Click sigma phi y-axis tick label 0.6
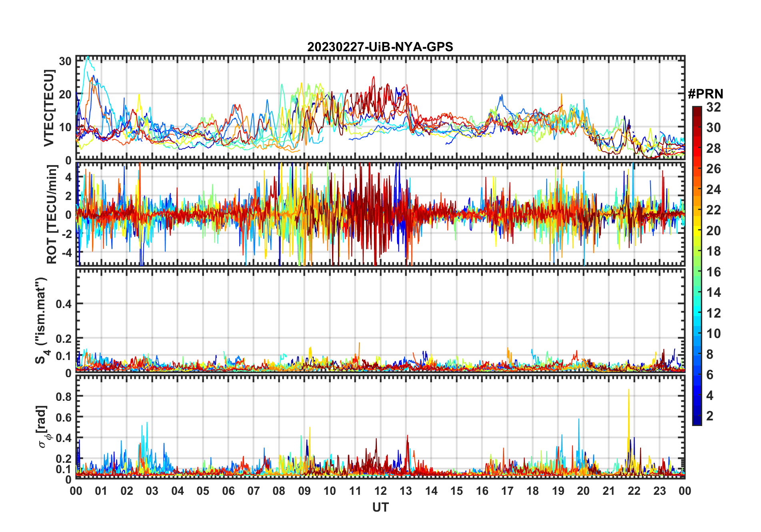The width and height of the screenshot is (761, 532). (x=64, y=417)
